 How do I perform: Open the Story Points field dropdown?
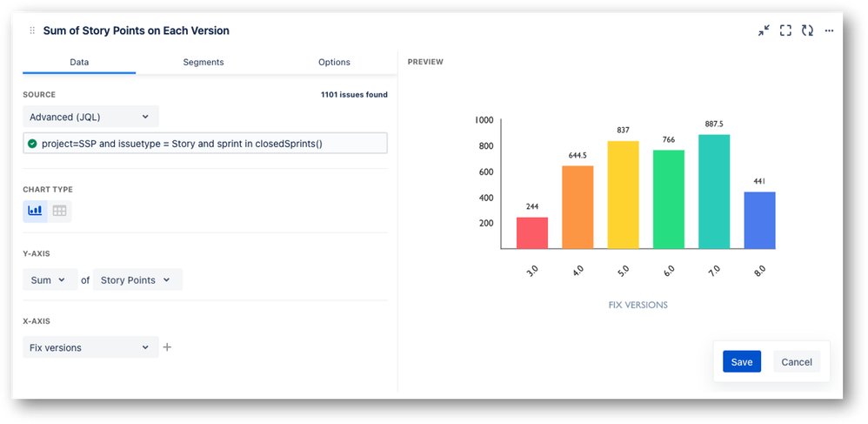(x=137, y=279)
